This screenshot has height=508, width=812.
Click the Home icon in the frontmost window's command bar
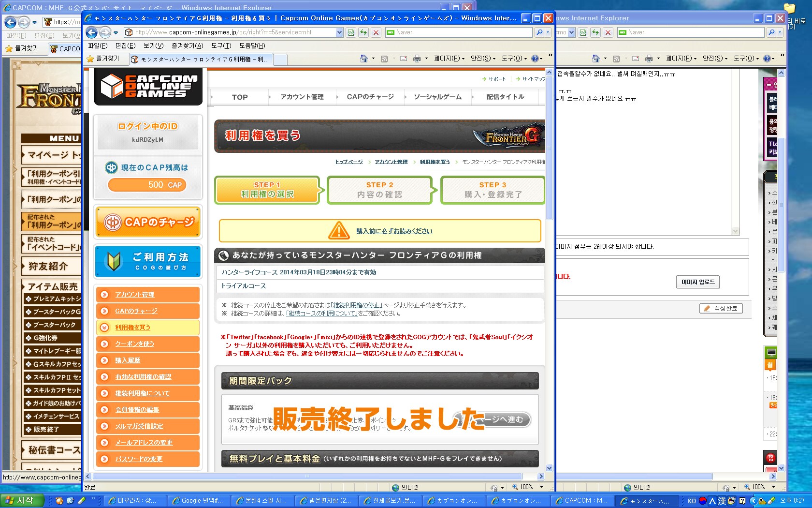(x=363, y=59)
